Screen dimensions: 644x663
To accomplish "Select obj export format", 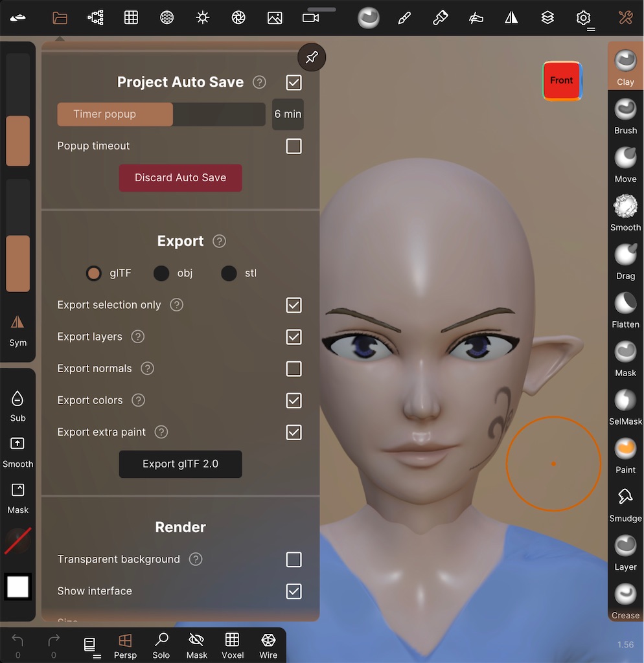I will [x=161, y=273].
